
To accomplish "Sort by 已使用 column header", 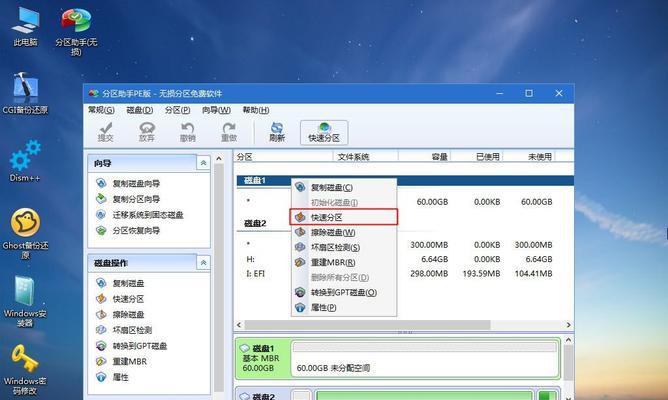I will 477,157.
